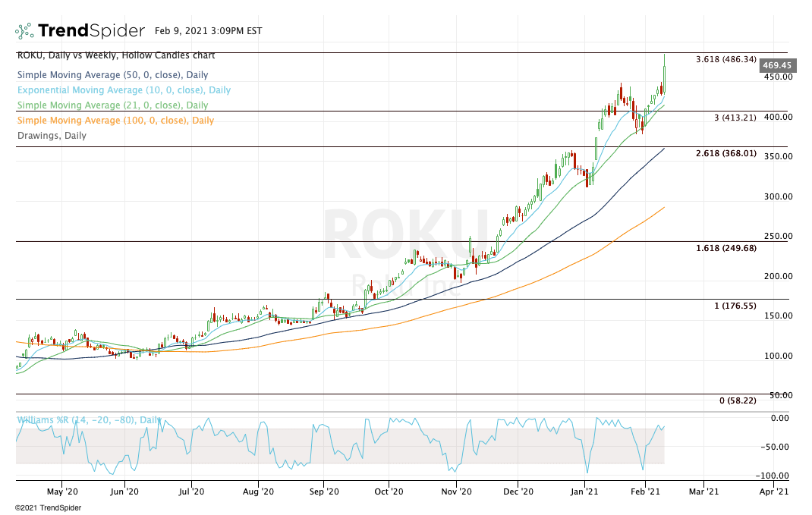
Task: Click the 350.00 price axis value
Action: pyautogui.click(x=779, y=156)
